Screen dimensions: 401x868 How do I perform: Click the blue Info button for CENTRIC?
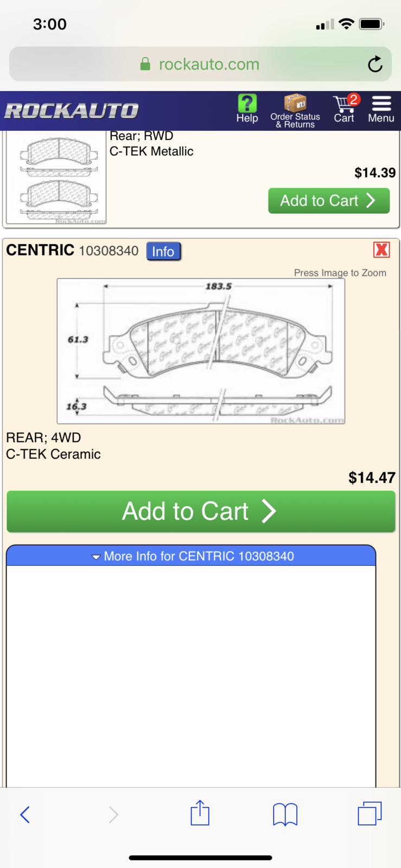click(163, 251)
